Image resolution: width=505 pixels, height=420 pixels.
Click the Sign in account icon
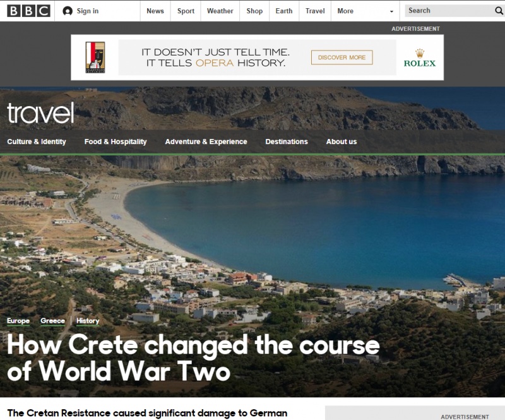[68, 11]
